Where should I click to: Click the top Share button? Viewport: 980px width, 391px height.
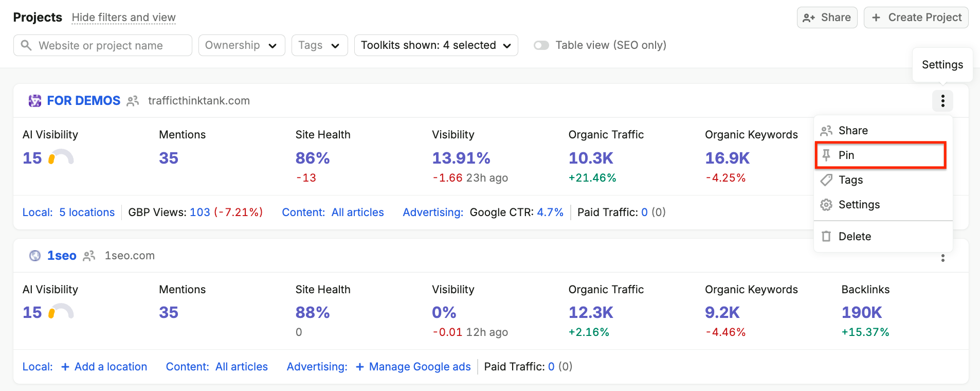click(x=827, y=17)
